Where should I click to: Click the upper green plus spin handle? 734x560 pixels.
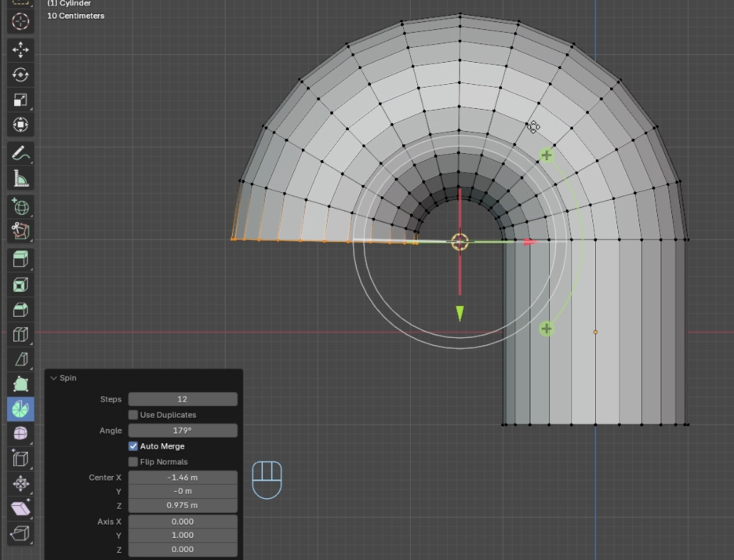point(547,155)
